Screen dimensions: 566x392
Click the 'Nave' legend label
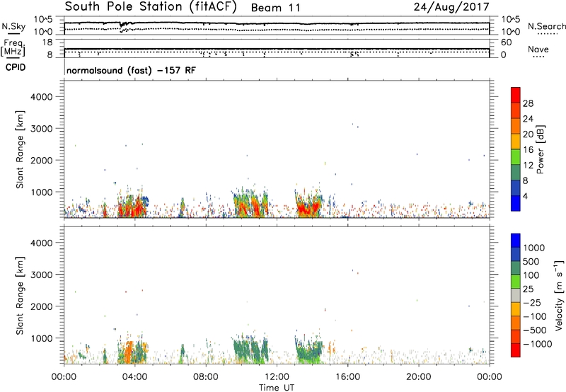point(538,49)
